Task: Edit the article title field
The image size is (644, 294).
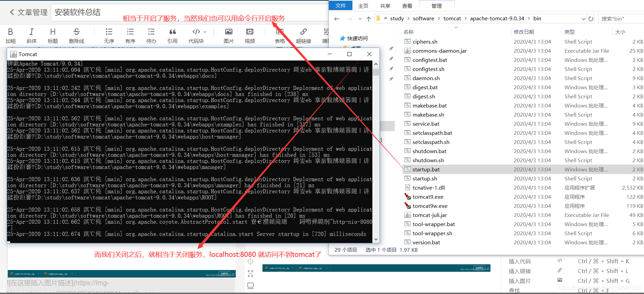Action: coord(189,13)
